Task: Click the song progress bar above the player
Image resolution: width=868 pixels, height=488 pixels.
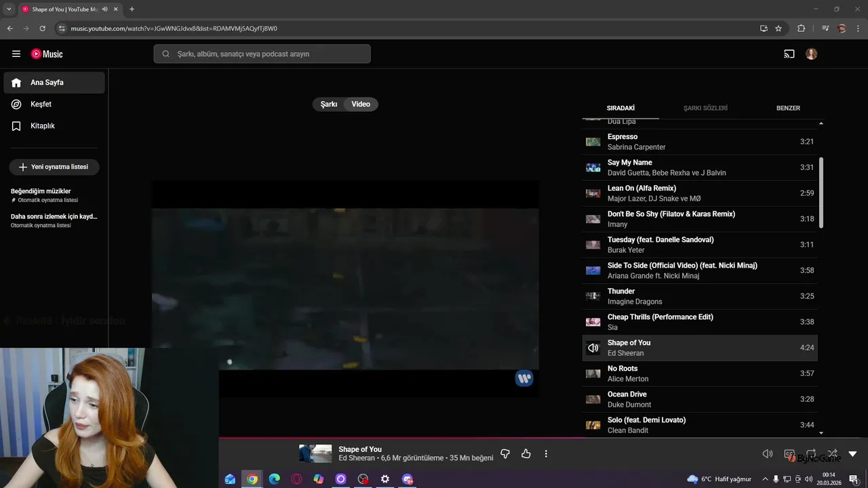Action: tap(543, 438)
